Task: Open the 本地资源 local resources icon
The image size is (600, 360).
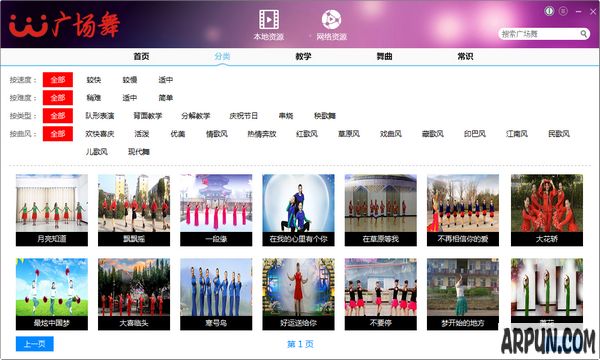Action: pyautogui.click(x=269, y=25)
